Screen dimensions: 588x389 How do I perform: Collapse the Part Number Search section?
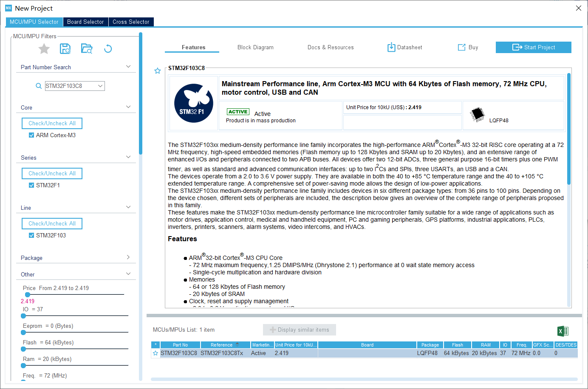click(128, 67)
